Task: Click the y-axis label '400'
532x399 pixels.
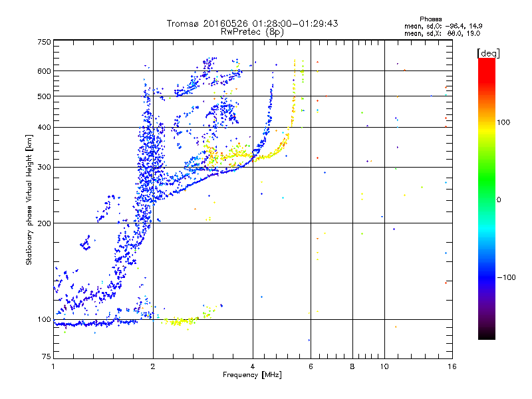Action: click(x=44, y=127)
